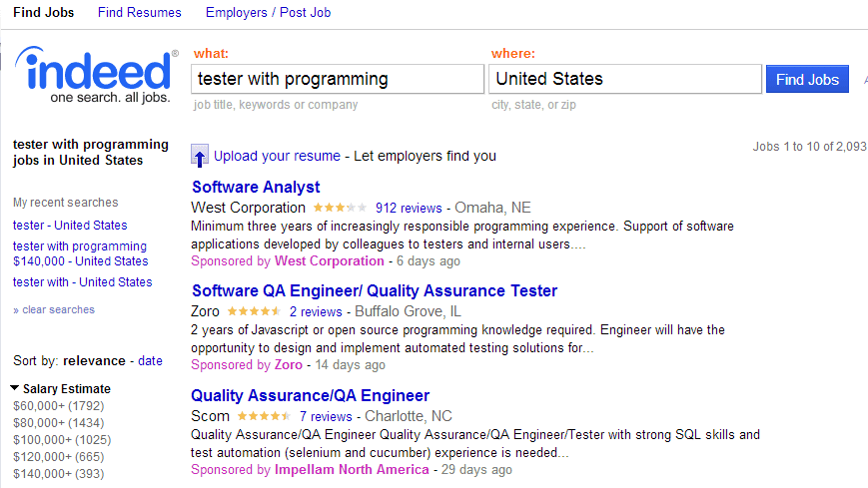This screenshot has width=868, height=488.
Task: Open the Software Analyst job listing
Action: (x=256, y=187)
